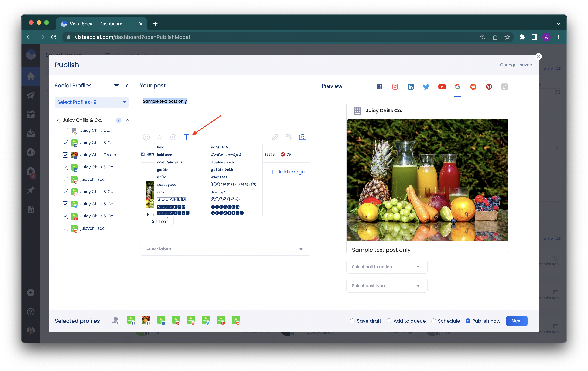Choose doublestruck text style
This screenshot has width=588, height=371.
(222, 162)
